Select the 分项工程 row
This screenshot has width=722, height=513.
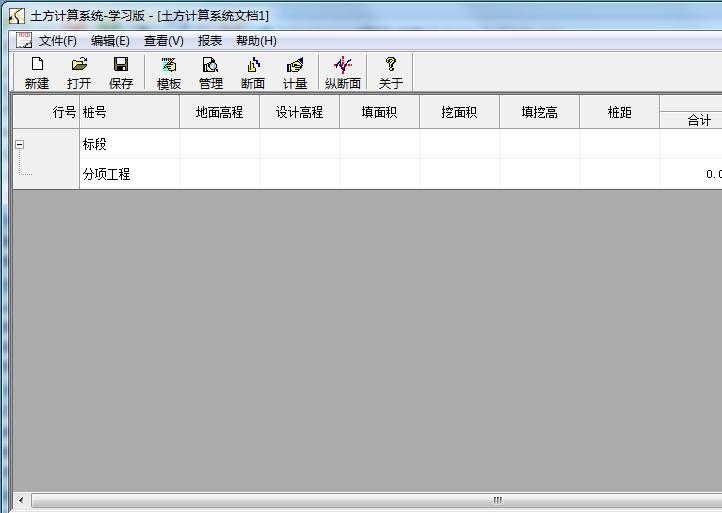(106, 174)
